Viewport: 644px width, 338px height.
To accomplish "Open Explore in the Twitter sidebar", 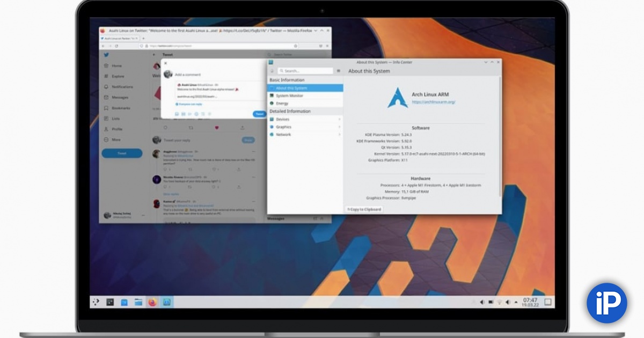I will 114,76.
